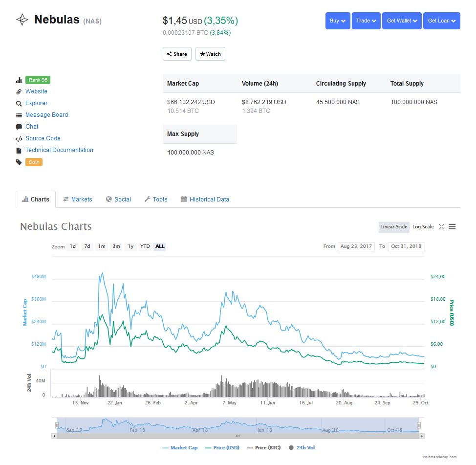Toggle Price (BTC) series in legend
The height and width of the screenshot is (465, 476).
click(264, 448)
